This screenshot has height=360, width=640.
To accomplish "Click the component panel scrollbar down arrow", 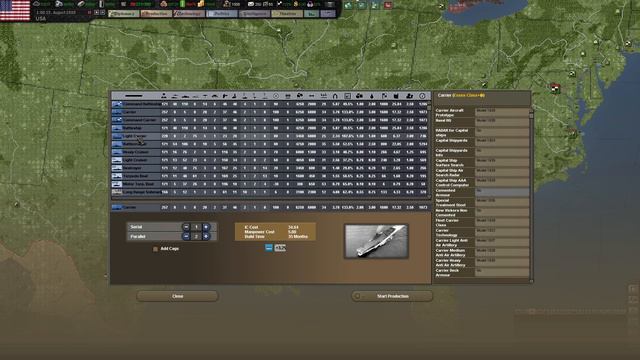I will (x=531, y=281).
